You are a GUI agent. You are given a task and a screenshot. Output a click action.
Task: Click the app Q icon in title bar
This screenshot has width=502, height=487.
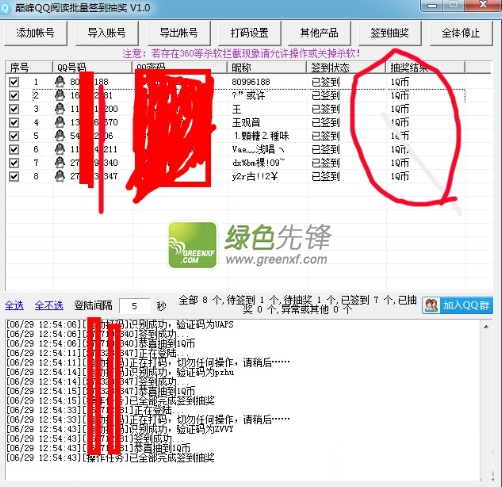[x=5, y=8]
